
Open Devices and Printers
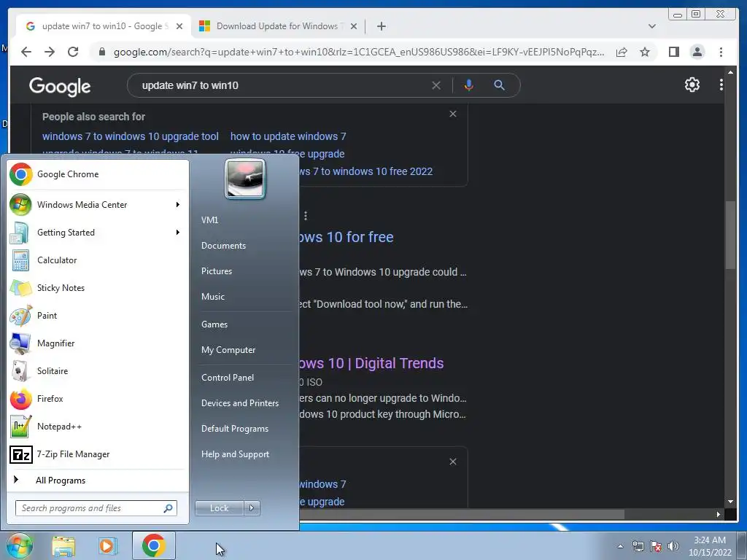click(240, 403)
